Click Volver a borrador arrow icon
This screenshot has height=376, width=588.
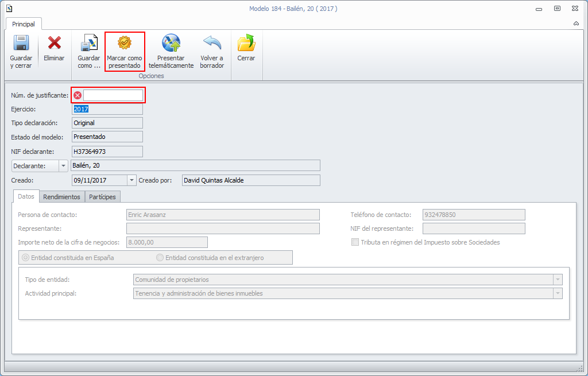click(x=212, y=42)
